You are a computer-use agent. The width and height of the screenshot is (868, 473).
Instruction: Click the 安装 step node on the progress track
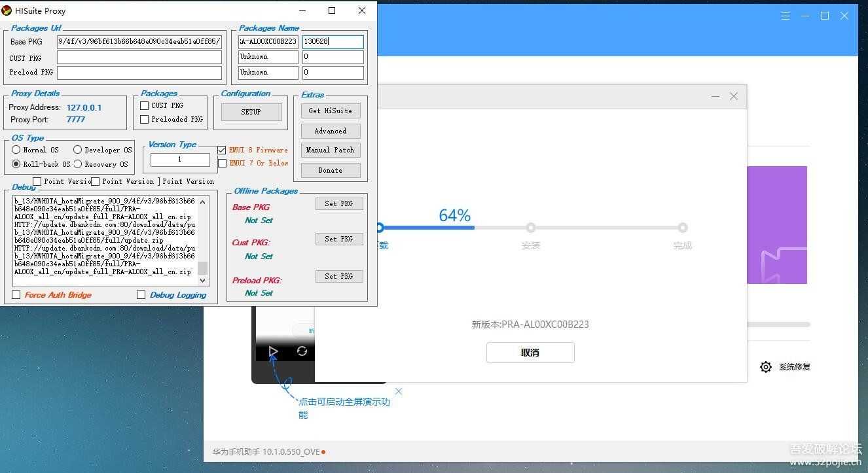531,228
